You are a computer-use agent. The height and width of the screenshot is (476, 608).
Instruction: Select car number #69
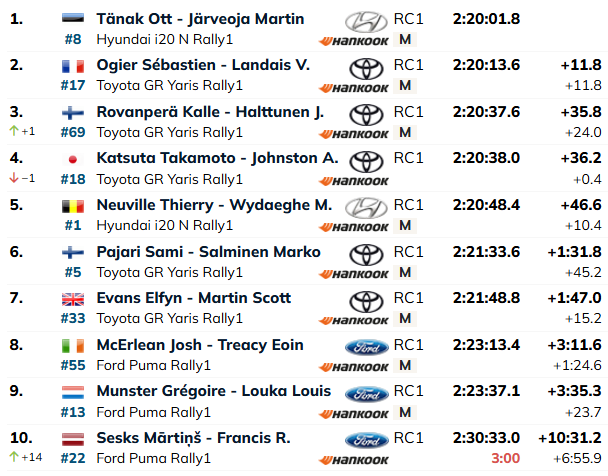(x=73, y=132)
